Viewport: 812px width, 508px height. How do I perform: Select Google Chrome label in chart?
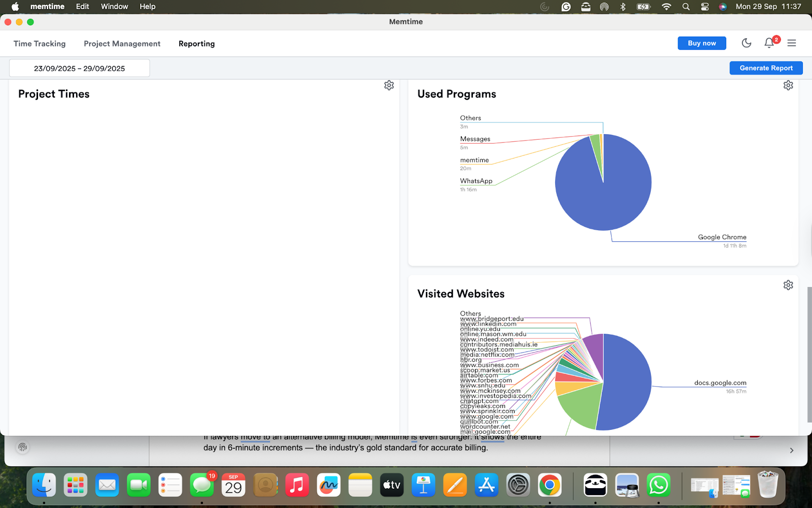pyautogui.click(x=722, y=237)
